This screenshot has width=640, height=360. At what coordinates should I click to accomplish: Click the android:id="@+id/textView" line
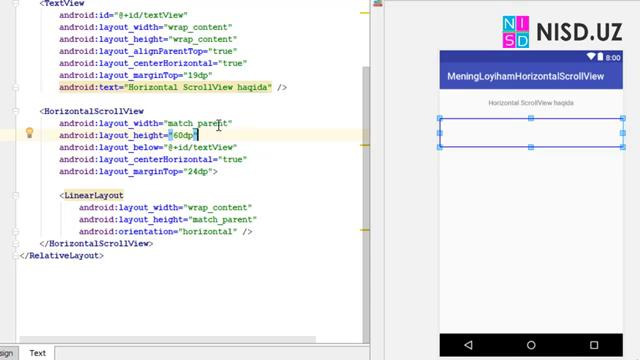[123, 15]
